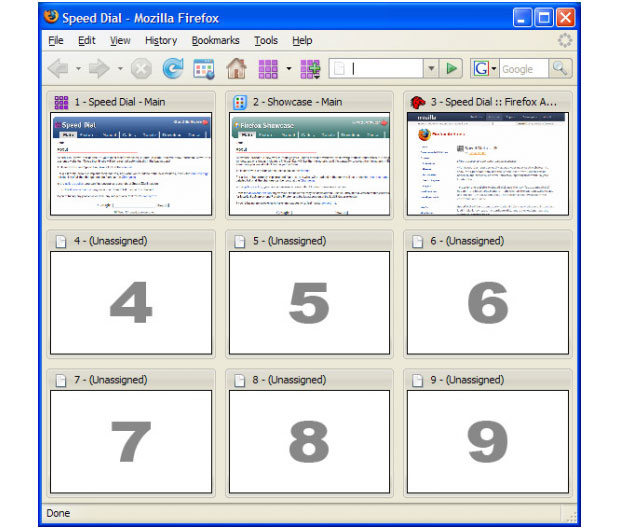Click the red dinosaur icon of dial 3
This screenshot has width=620, height=530.
[x=418, y=102]
